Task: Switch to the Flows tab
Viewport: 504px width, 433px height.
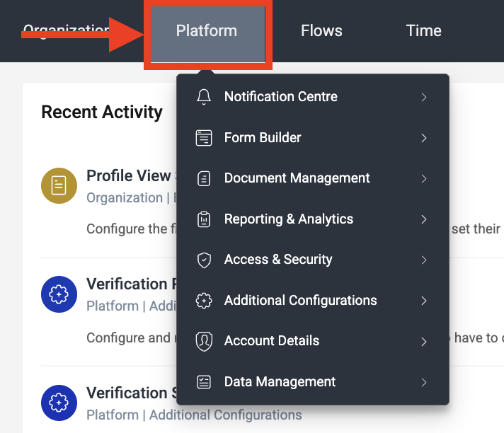Action: pyautogui.click(x=321, y=31)
